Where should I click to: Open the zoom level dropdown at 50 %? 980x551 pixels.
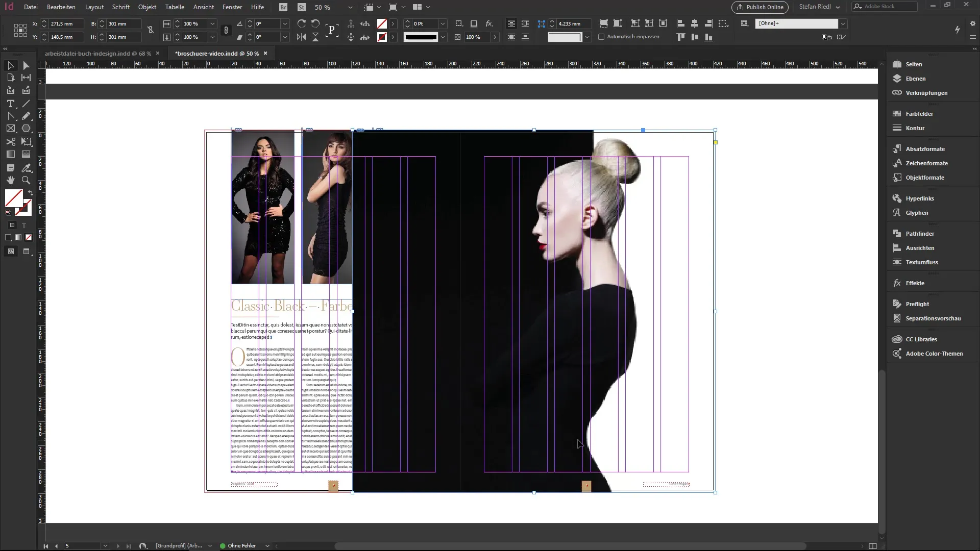(350, 7)
